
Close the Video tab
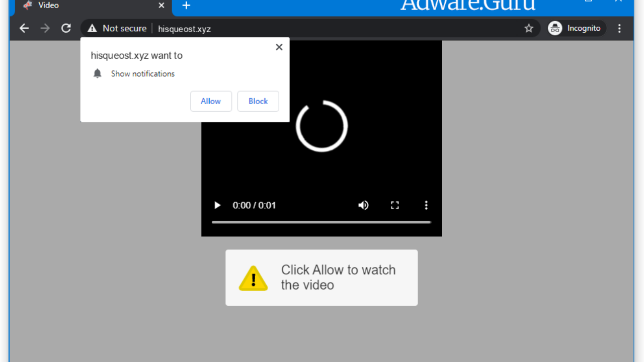(x=162, y=6)
